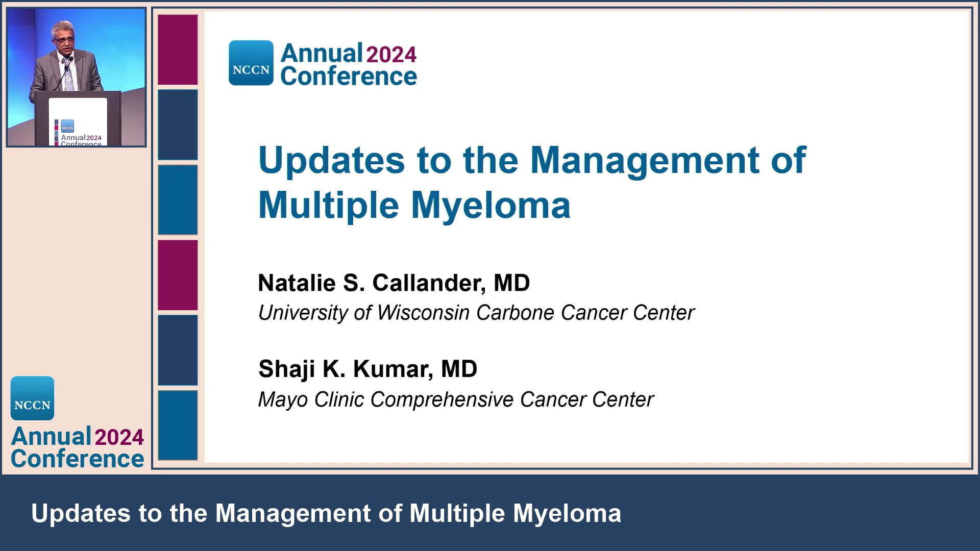The width and height of the screenshot is (980, 551).
Task: Click "Annual 2024" text in the left sidebar
Action: pyautogui.click(x=78, y=437)
